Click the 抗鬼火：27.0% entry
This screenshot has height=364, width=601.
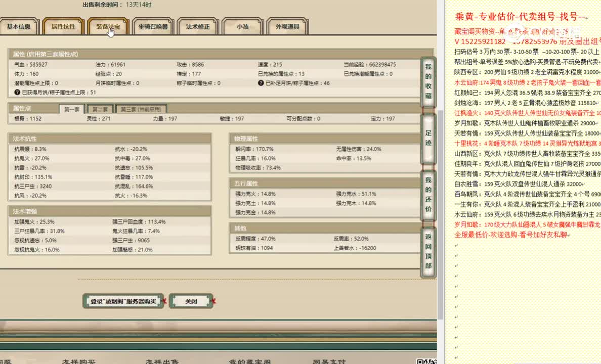[32, 158]
